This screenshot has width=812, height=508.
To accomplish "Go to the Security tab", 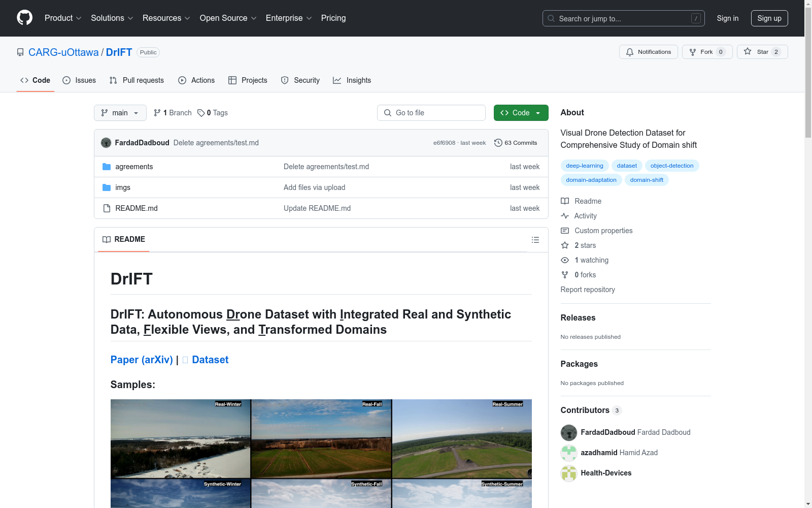I will tap(300, 80).
